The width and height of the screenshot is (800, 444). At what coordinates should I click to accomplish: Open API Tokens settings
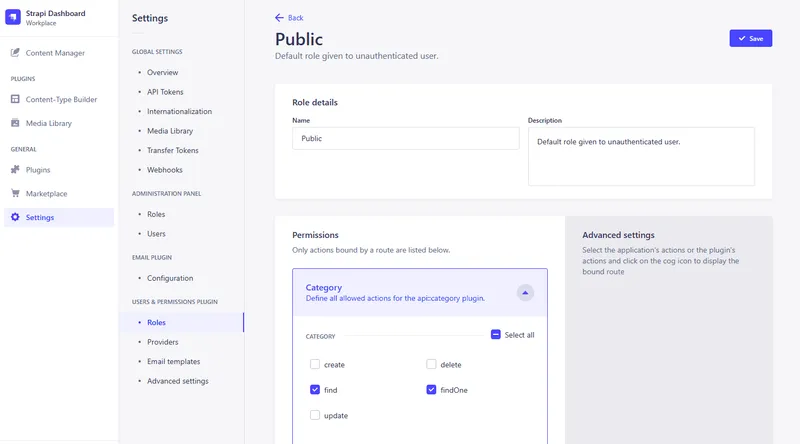pos(165,92)
